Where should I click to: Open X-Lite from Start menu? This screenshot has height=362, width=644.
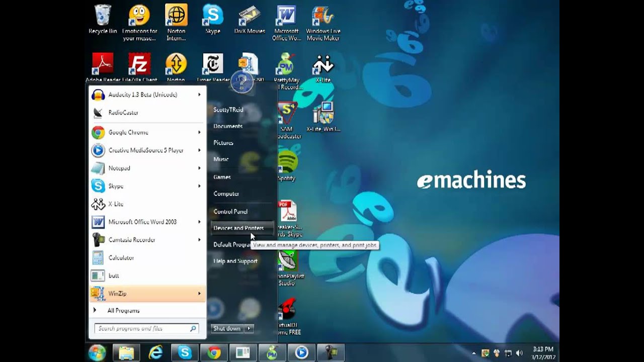pyautogui.click(x=147, y=204)
